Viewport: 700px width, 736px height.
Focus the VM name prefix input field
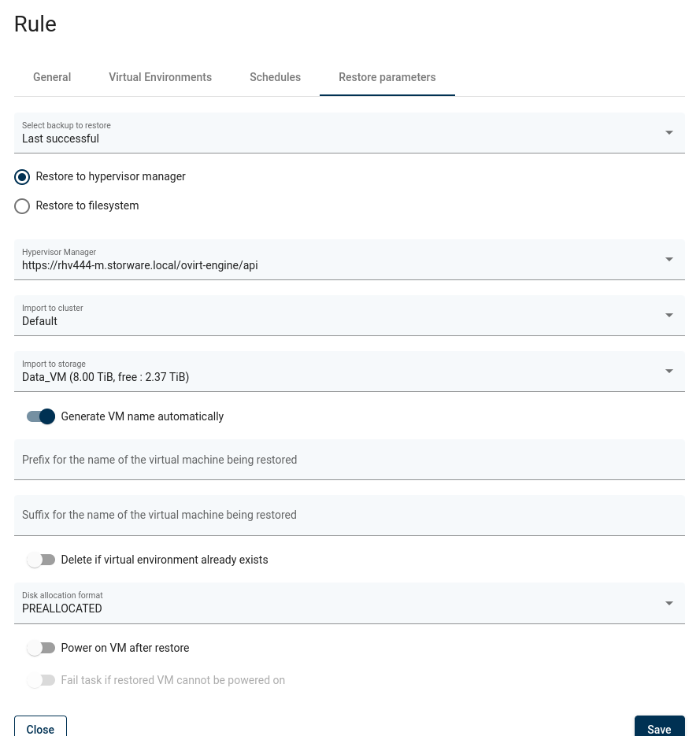point(349,460)
